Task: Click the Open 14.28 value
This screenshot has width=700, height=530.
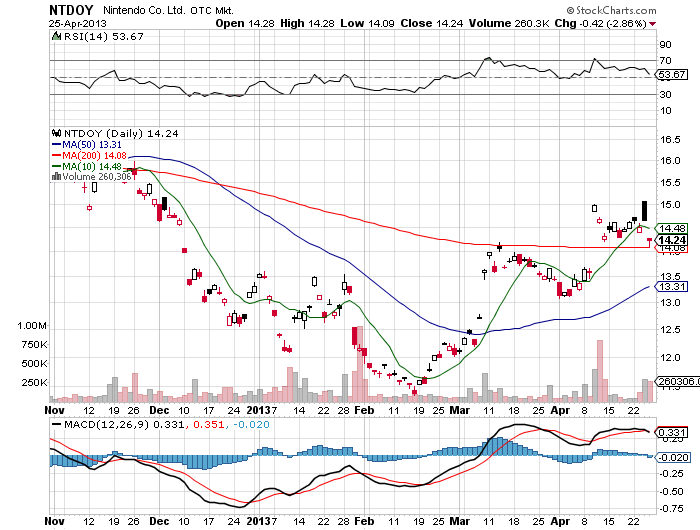Action: (x=245, y=23)
